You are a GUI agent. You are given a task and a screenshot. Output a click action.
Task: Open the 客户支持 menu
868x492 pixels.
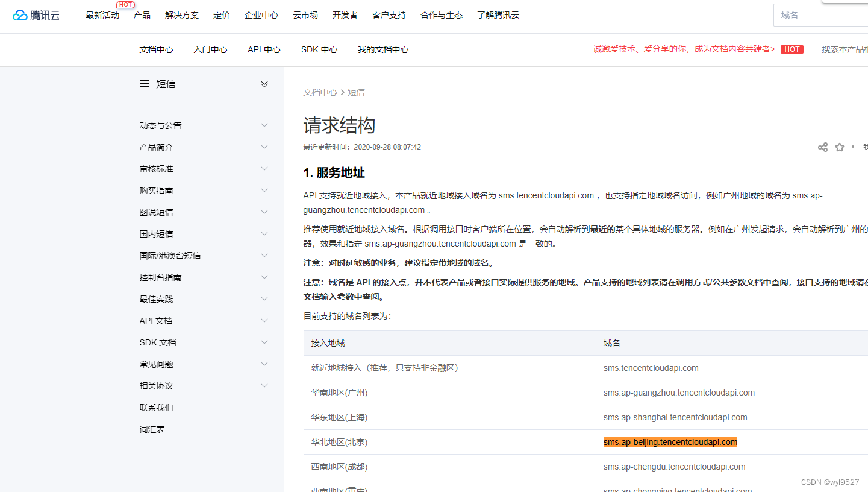(x=389, y=15)
